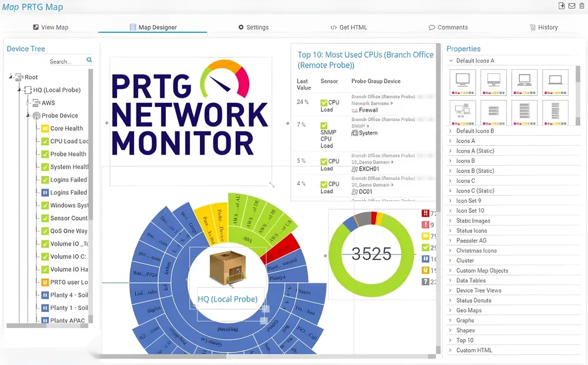
Task: Click the red down status icon by the donut
Action: pyautogui.click(x=425, y=213)
